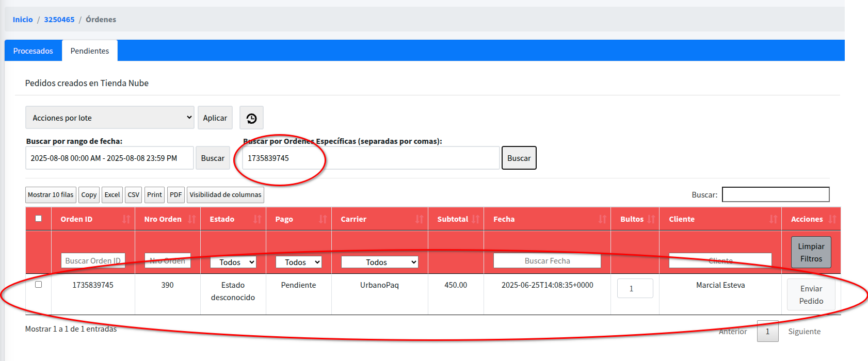The width and height of the screenshot is (868, 361).
Task: Open the Acciones por lote dropdown
Action: pos(109,118)
